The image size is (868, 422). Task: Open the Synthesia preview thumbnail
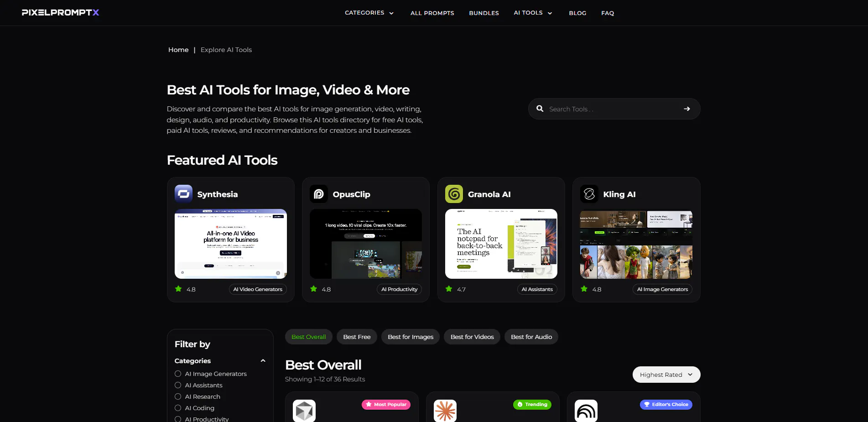[231, 244]
